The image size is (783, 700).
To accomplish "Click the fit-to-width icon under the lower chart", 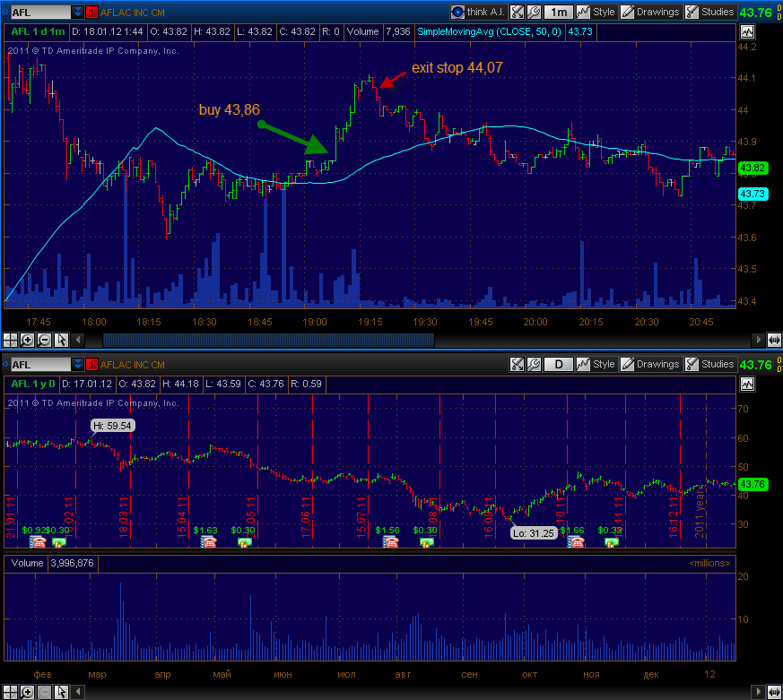I will click(x=774, y=693).
